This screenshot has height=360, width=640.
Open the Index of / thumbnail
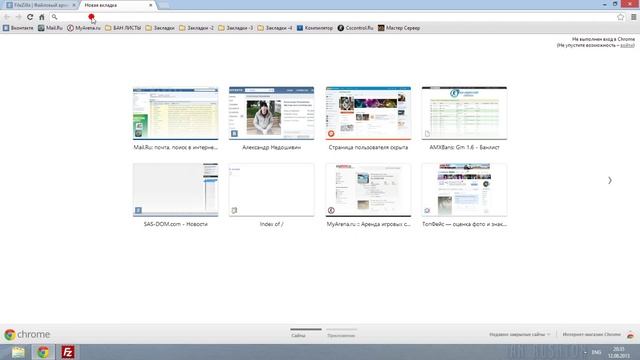[271, 190]
